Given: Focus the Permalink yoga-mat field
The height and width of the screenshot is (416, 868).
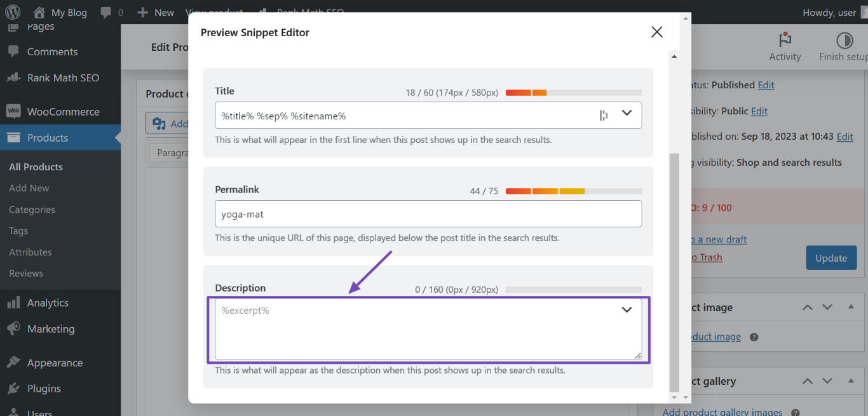Looking at the screenshot, I should 428,214.
